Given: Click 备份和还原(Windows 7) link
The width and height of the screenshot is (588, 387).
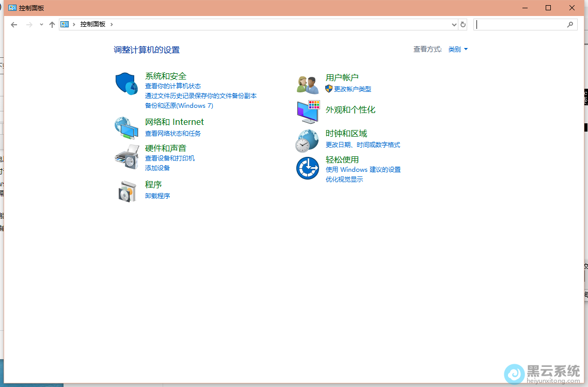Looking at the screenshot, I should (x=179, y=106).
